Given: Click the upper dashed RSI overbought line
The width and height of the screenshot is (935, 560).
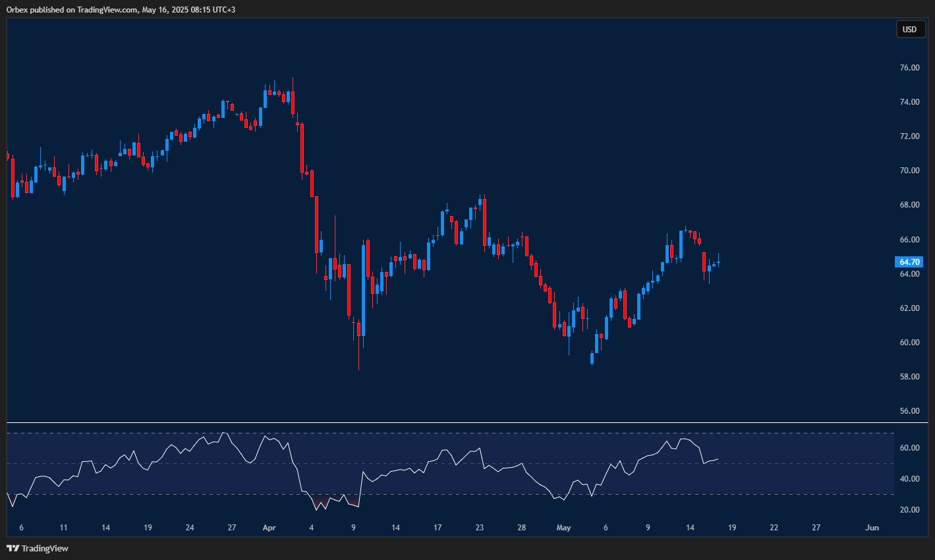Looking at the screenshot, I should tap(461, 433).
